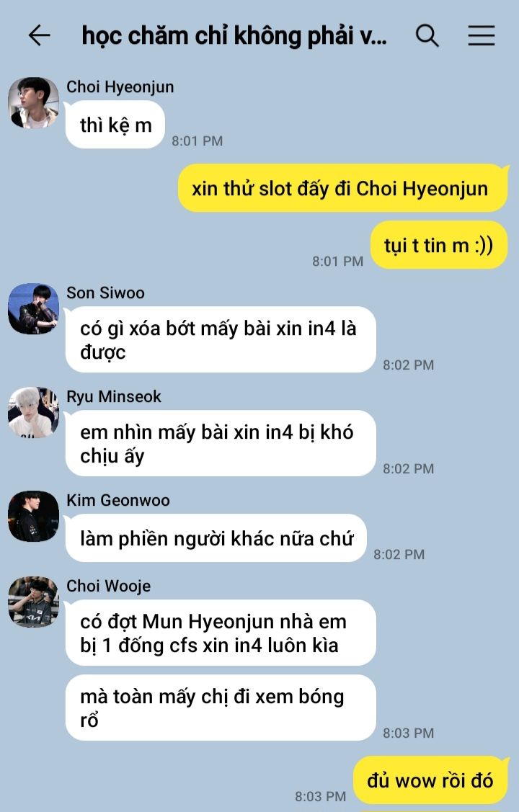Open chat search with magnifier icon
519x812 pixels.
coord(427,36)
